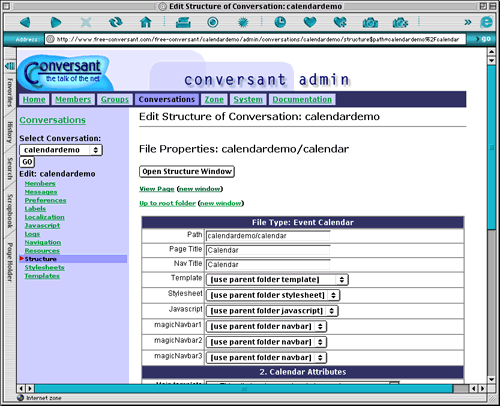Open the Favorites side tab
500x406 pixels.
(x=10, y=92)
